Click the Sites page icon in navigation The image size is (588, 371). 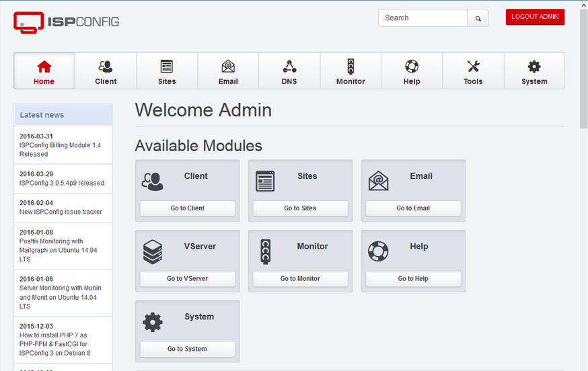click(x=166, y=67)
